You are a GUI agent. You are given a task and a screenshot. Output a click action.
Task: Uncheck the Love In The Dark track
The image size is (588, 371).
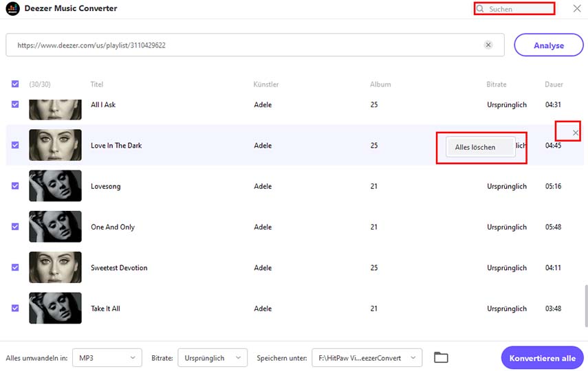pos(15,145)
